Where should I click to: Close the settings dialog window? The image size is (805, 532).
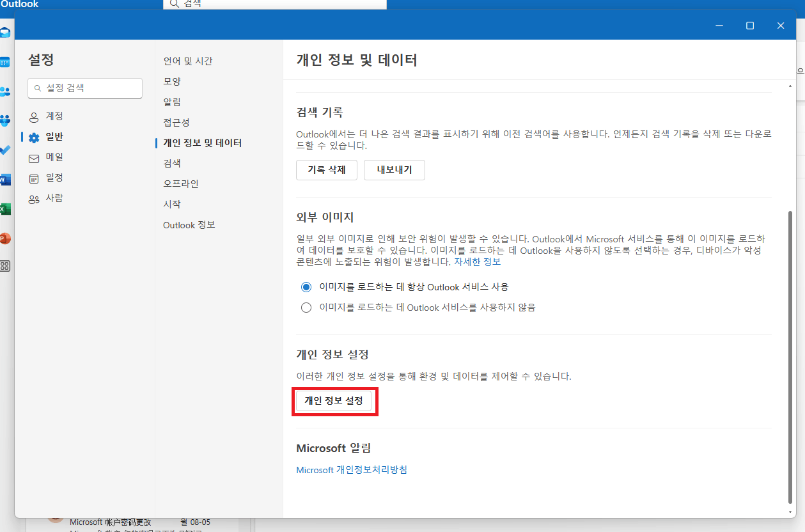[781, 26]
